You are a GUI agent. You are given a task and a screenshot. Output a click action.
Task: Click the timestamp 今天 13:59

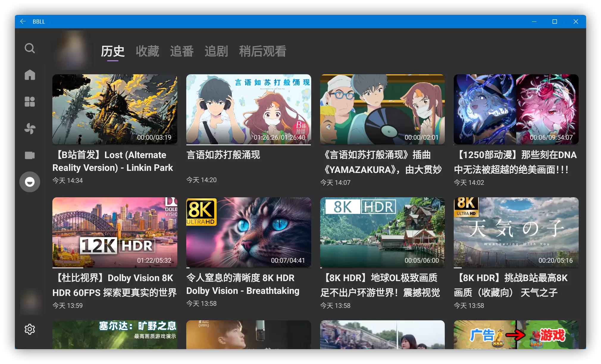click(x=68, y=305)
